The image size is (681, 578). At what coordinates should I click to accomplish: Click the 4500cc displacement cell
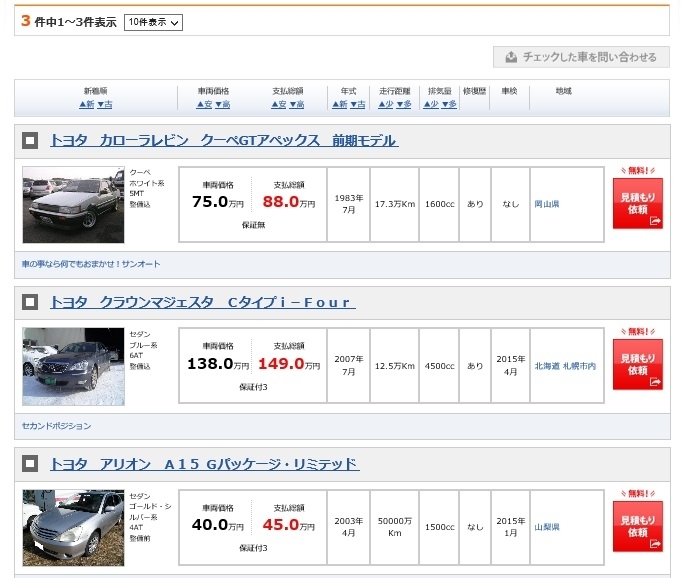440,366
